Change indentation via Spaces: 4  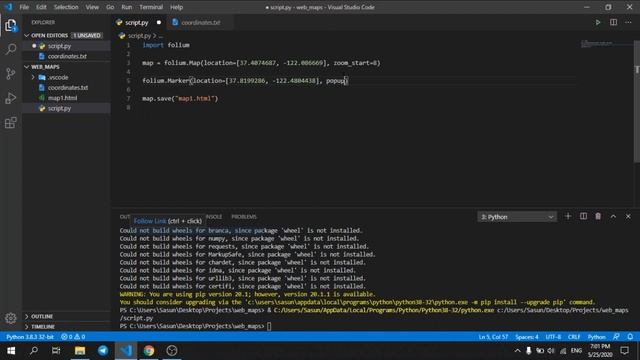pos(527,337)
